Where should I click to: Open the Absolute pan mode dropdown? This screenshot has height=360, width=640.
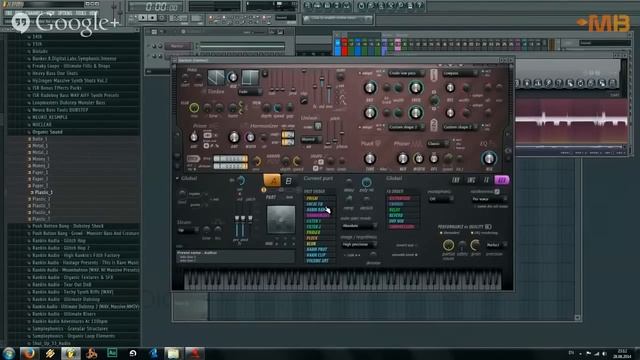point(358,226)
